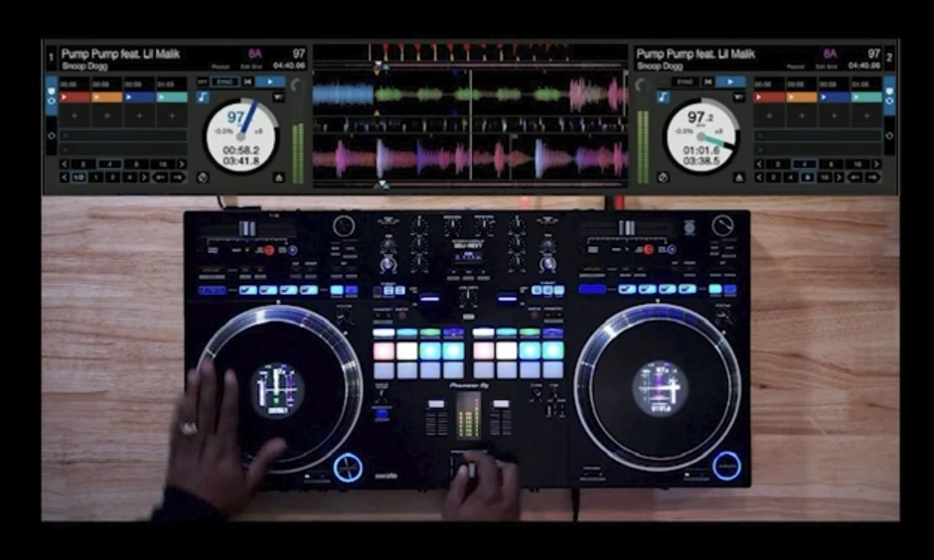
Task: Show next auto loop sizes on deck 1
Action: click(x=180, y=164)
